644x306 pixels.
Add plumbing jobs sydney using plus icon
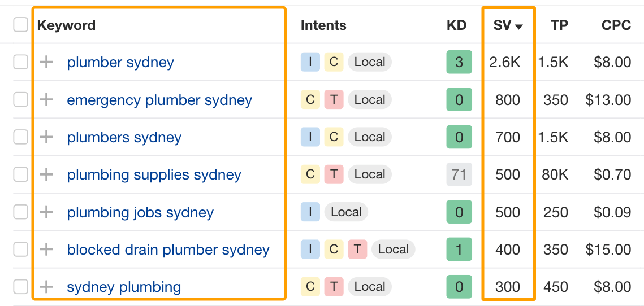(46, 212)
